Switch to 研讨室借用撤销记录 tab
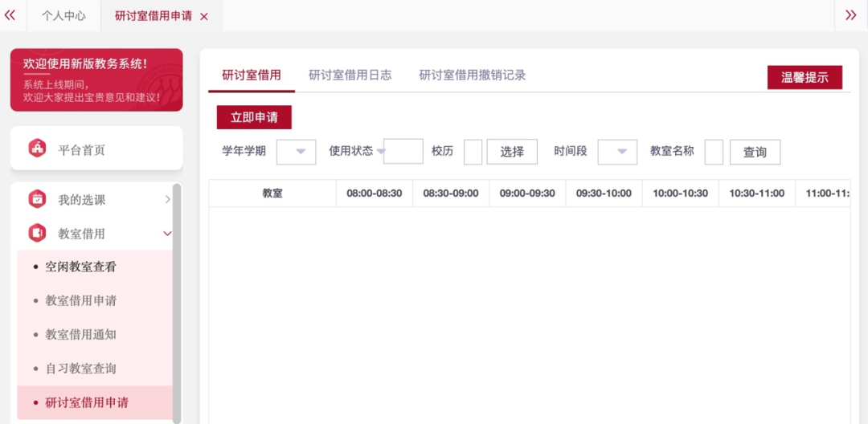Viewport: 868px width, 424px height. [x=472, y=75]
